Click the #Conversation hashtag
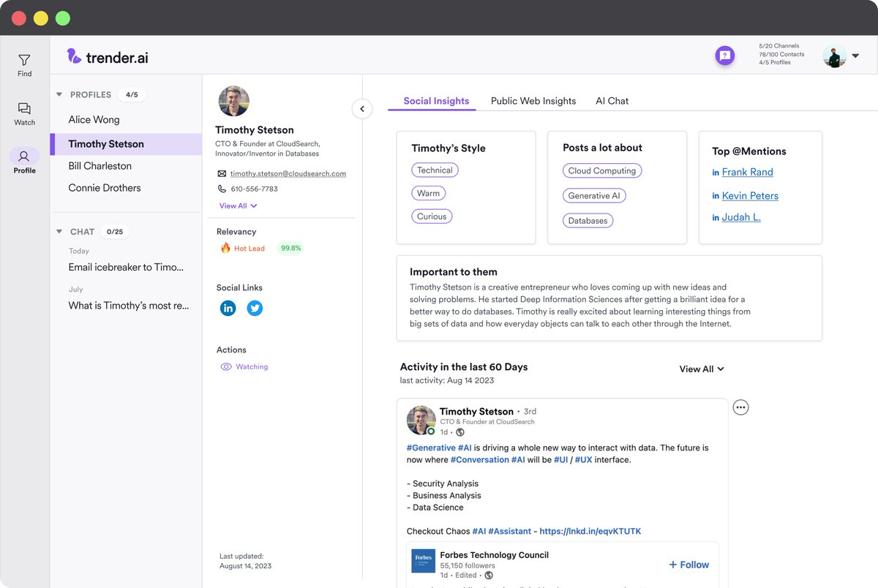878x588 pixels. (480, 459)
